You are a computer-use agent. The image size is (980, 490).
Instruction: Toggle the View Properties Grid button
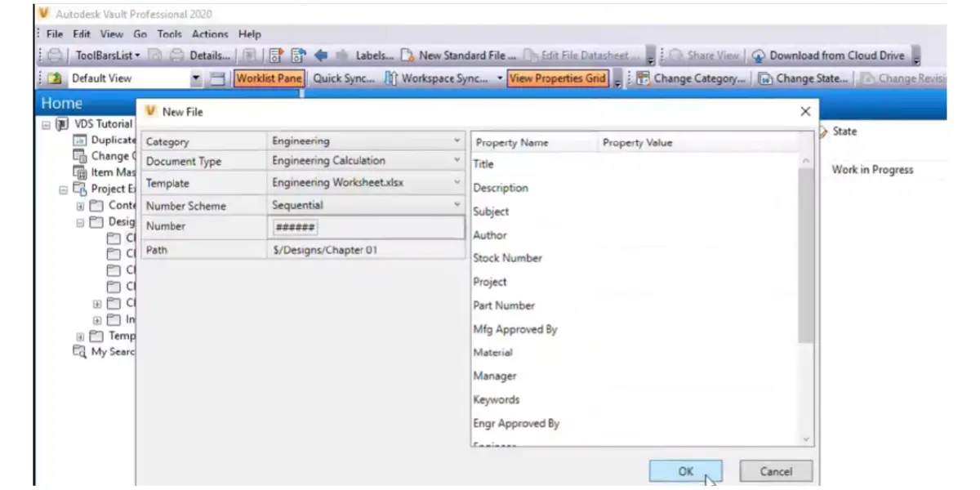(x=558, y=78)
